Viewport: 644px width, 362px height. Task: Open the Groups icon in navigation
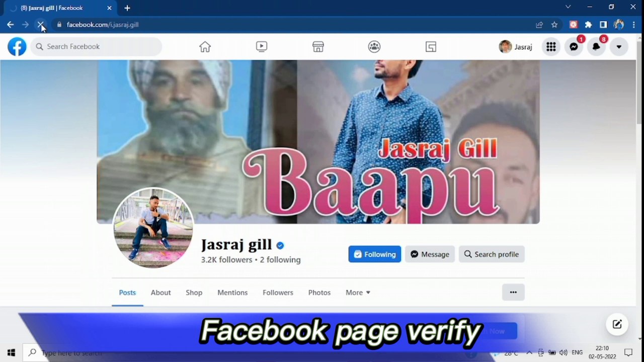(374, 47)
